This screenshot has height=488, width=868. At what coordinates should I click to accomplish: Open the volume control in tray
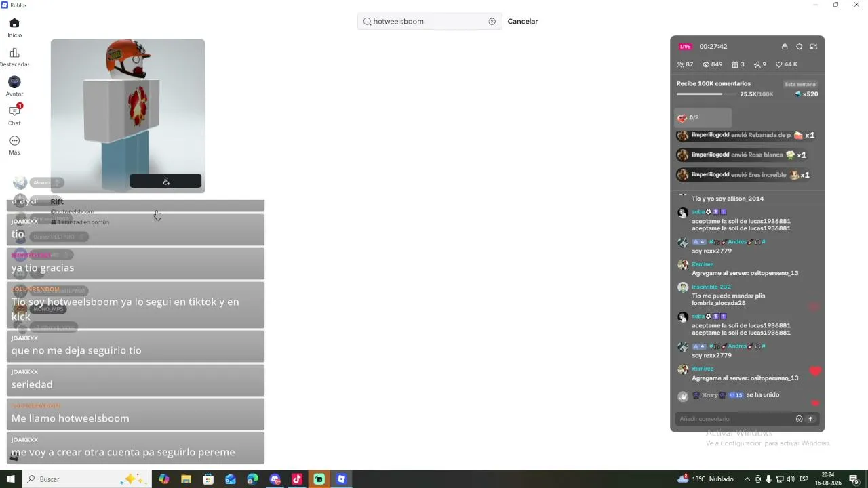click(790, 479)
